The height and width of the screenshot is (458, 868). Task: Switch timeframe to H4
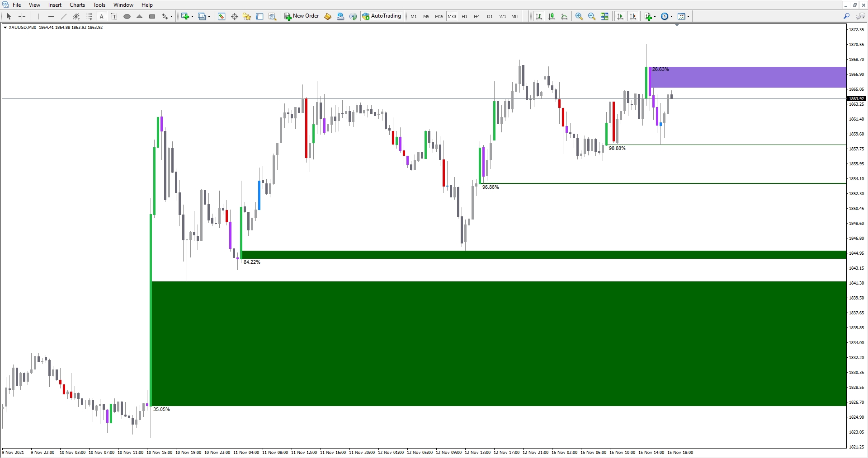[477, 16]
